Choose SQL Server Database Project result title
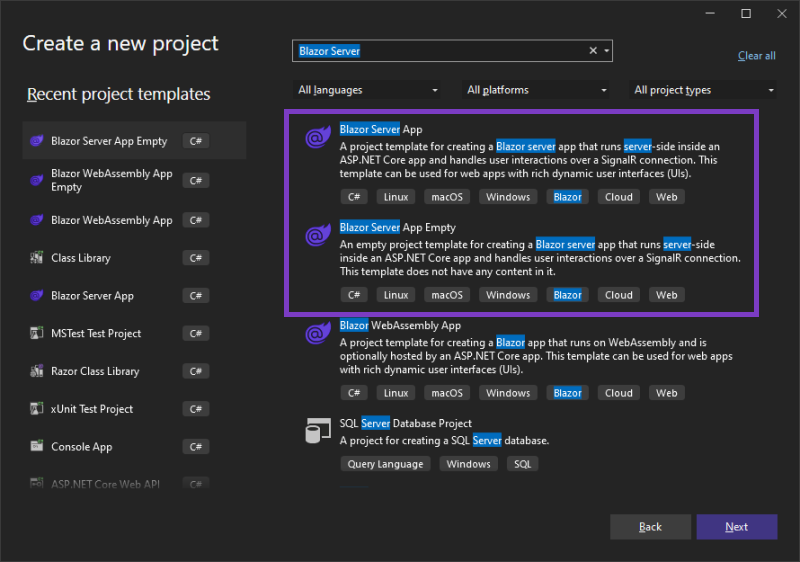Screen dimensions: 800x562 (x=406, y=423)
